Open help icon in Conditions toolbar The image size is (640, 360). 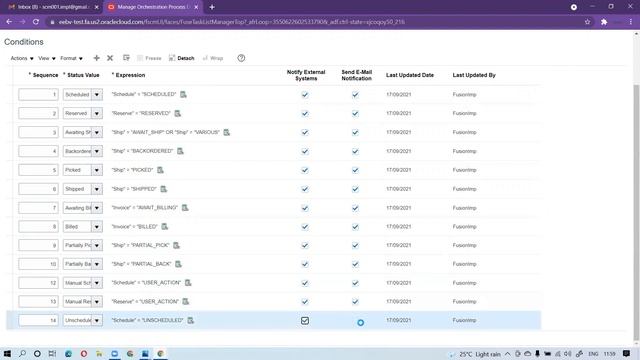(x=241, y=58)
